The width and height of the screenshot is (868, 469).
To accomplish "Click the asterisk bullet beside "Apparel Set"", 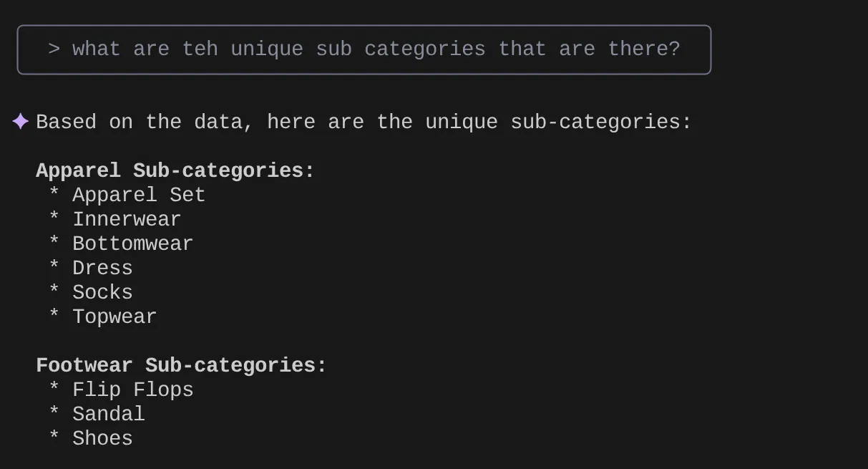I will (x=54, y=195).
